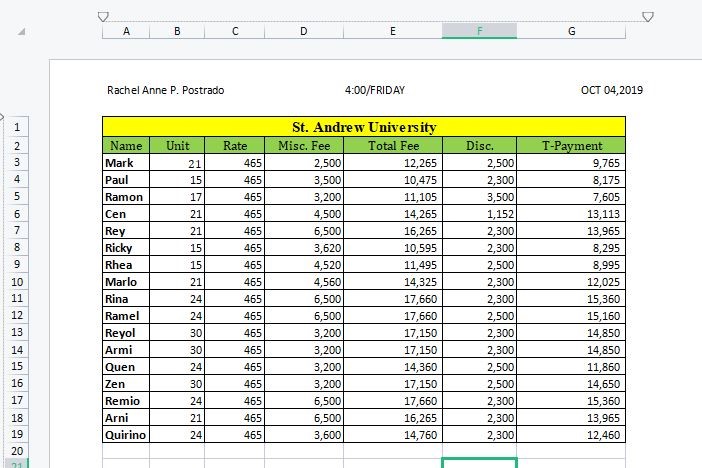Viewport: 702px width, 468px height.
Task: Click the left margin marker on ruler
Action: (102, 16)
